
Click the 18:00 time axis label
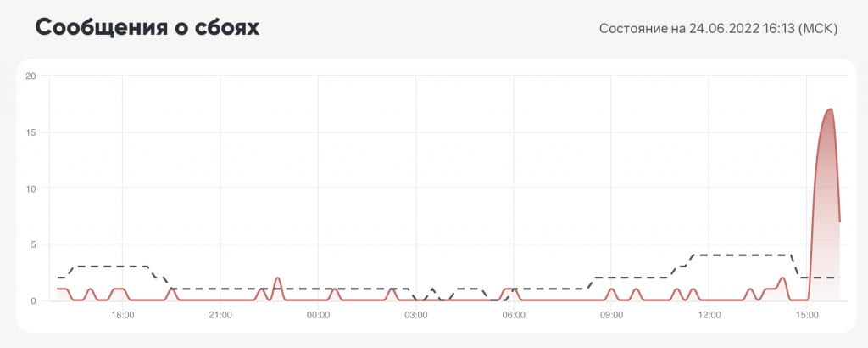123,316
